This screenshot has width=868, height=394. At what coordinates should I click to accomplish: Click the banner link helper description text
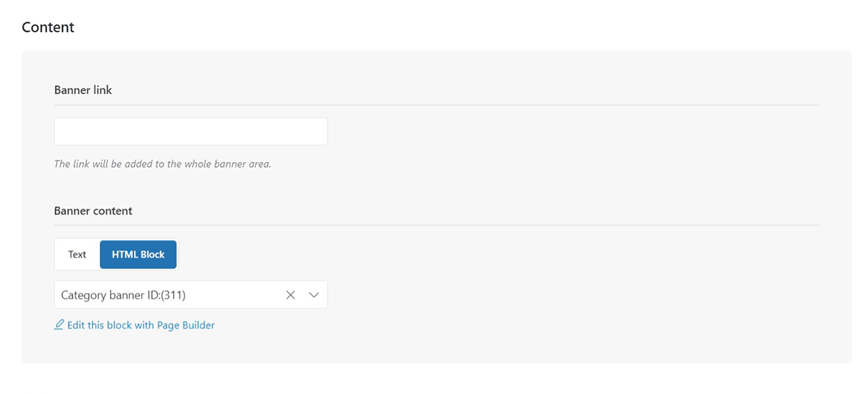(x=163, y=164)
